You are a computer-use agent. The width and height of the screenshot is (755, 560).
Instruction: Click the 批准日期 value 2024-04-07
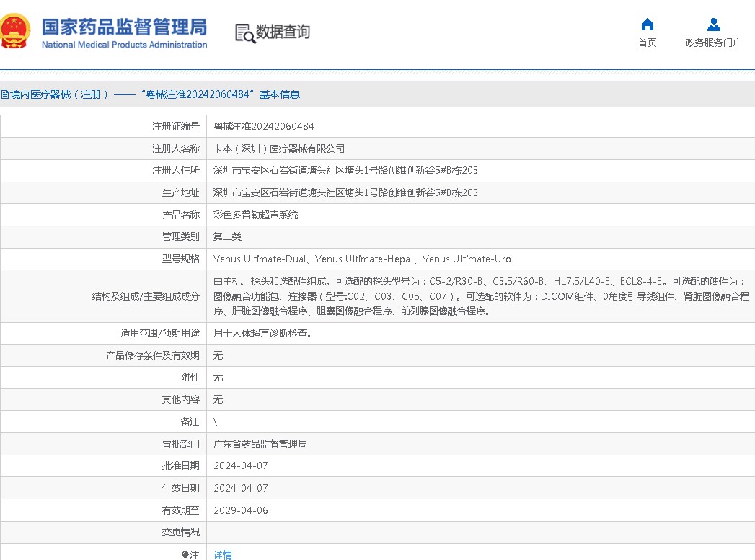click(241, 466)
